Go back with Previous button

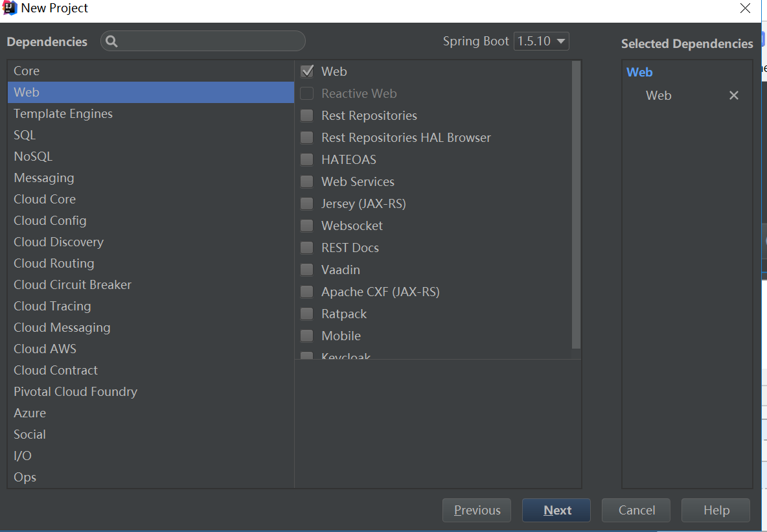tap(477, 511)
